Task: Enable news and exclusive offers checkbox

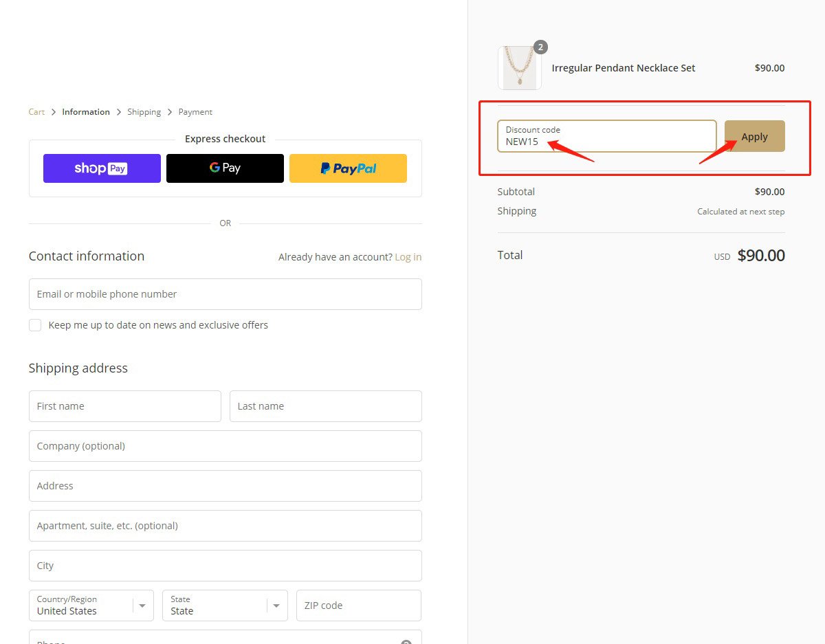Action: [x=35, y=325]
